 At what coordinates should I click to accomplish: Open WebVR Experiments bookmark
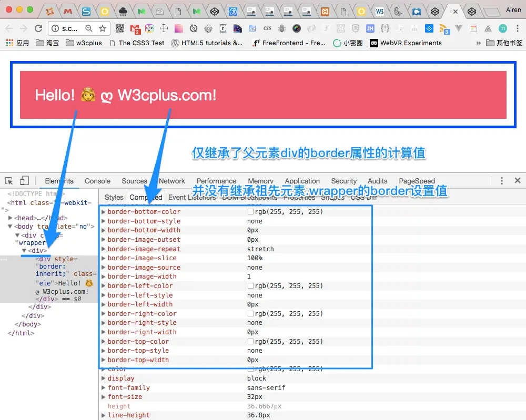[406, 43]
